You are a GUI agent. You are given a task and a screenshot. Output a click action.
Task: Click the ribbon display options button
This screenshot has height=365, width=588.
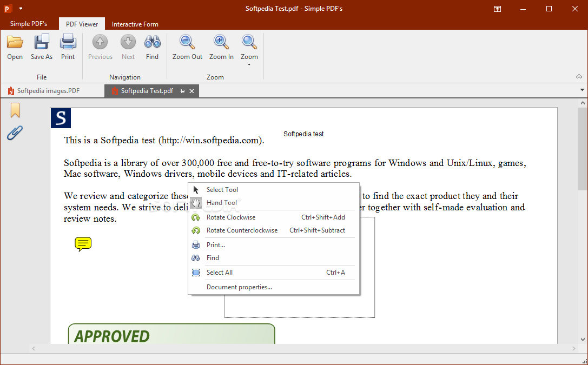(x=497, y=9)
